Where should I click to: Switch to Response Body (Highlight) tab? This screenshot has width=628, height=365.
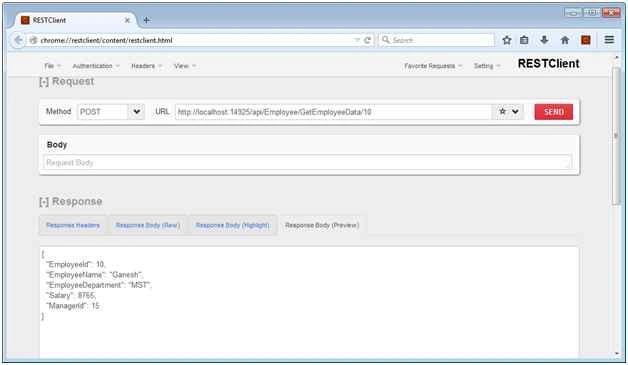(232, 225)
